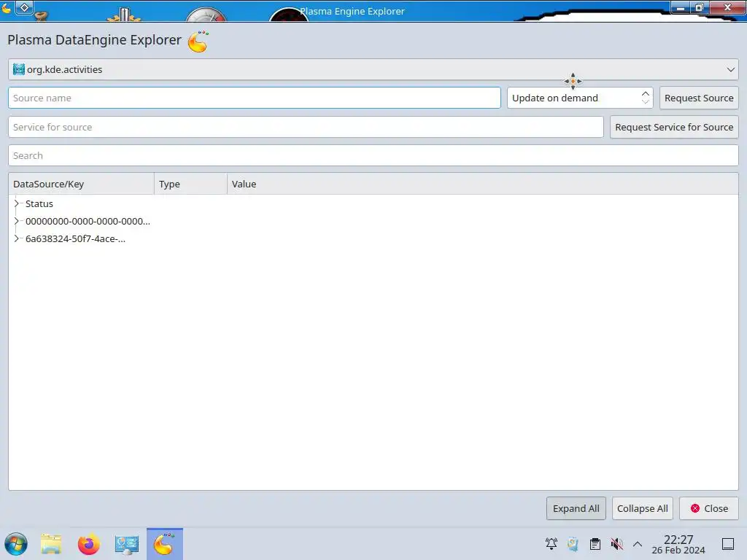
Task: Click the Source name input field
Action: 255,98
